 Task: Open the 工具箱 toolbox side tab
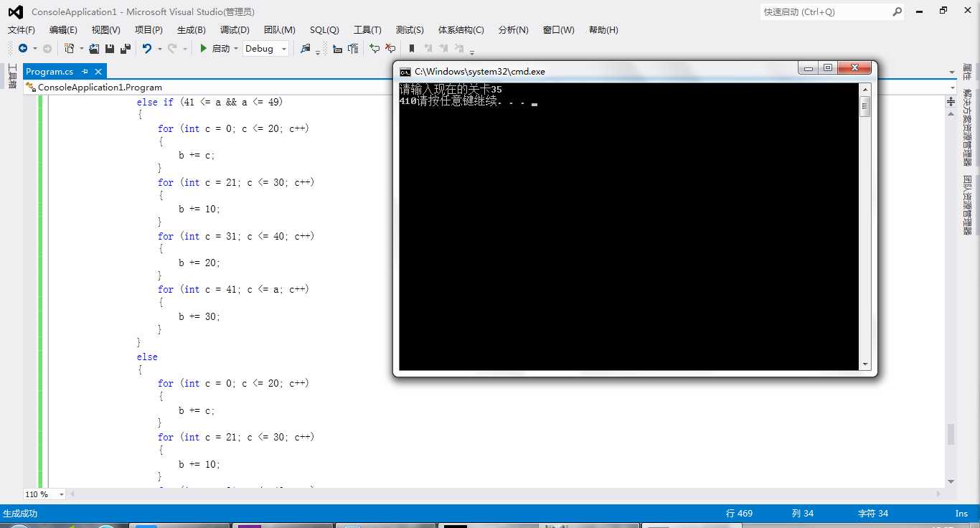click(x=12, y=76)
